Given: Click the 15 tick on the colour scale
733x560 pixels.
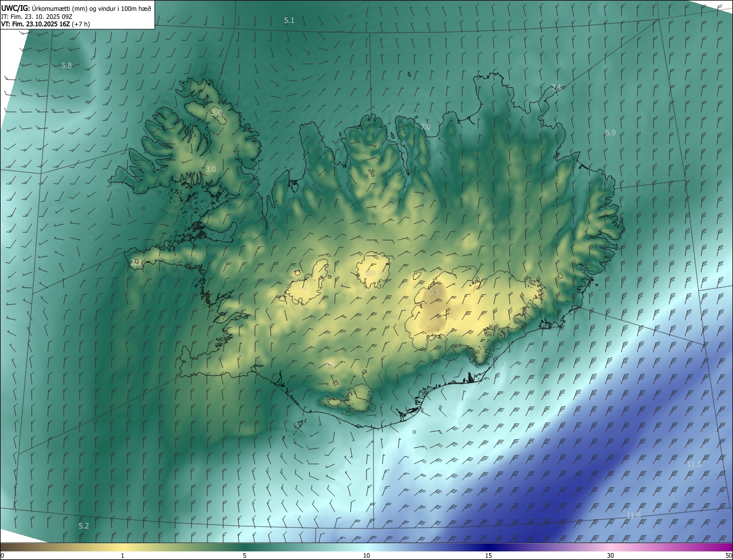Looking at the screenshot, I should (488, 555).
